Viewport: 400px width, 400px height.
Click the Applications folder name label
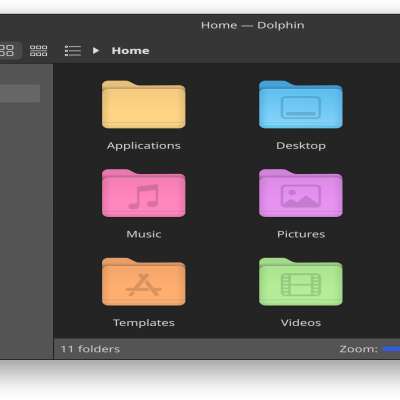point(144,146)
